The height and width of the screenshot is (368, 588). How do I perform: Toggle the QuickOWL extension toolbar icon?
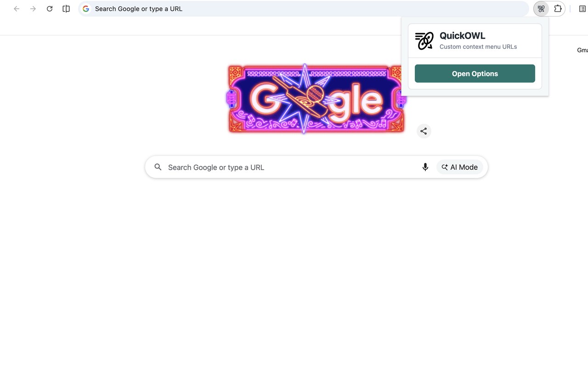(x=541, y=9)
